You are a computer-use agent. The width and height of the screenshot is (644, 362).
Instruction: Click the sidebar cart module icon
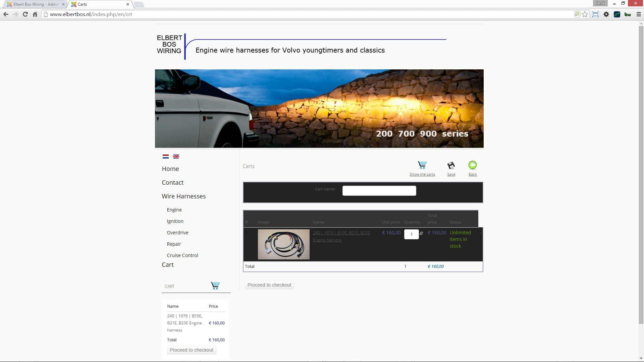215,285
